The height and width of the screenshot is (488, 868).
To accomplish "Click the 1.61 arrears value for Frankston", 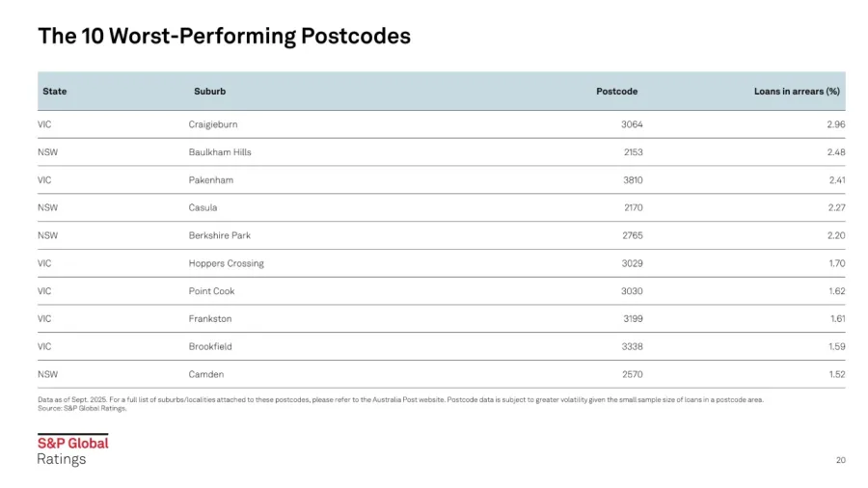I will coord(836,318).
